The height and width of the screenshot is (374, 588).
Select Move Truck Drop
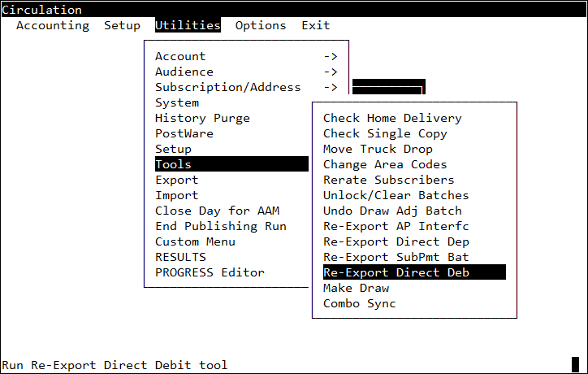coord(378,149)
